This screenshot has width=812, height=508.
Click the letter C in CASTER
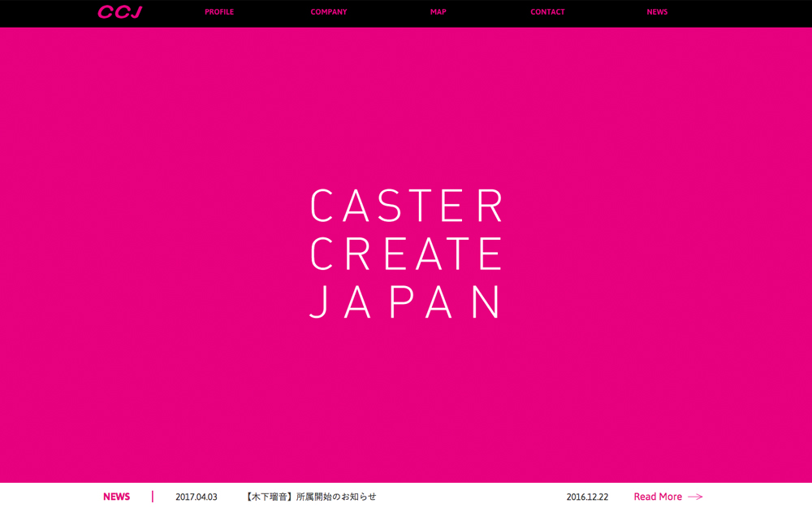323,206
